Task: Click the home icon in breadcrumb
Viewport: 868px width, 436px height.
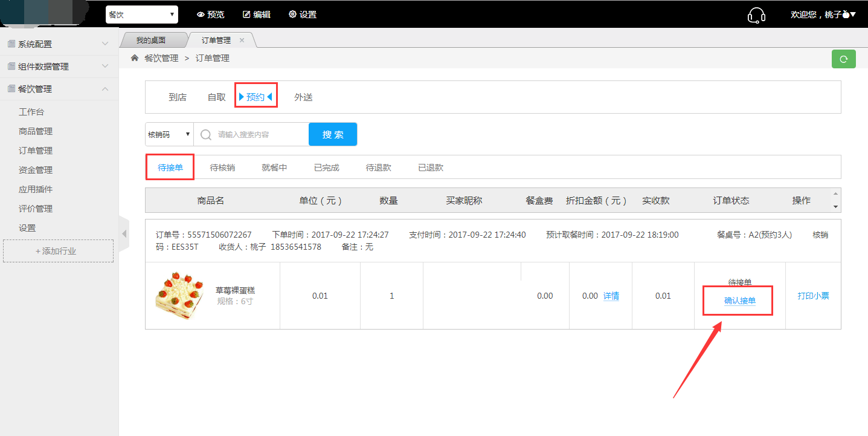Action: (134, 58)
